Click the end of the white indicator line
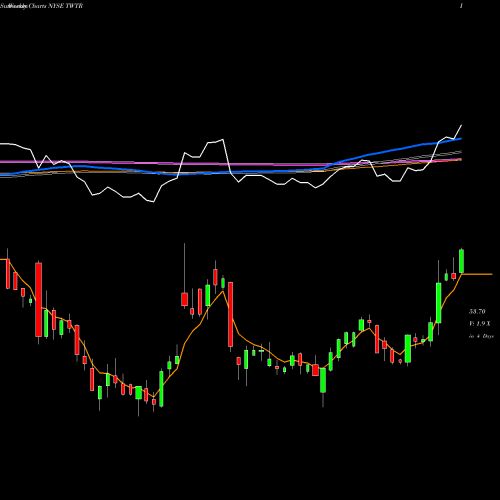The width and height of the screenshot is (500, 500). tap(462, 125)
